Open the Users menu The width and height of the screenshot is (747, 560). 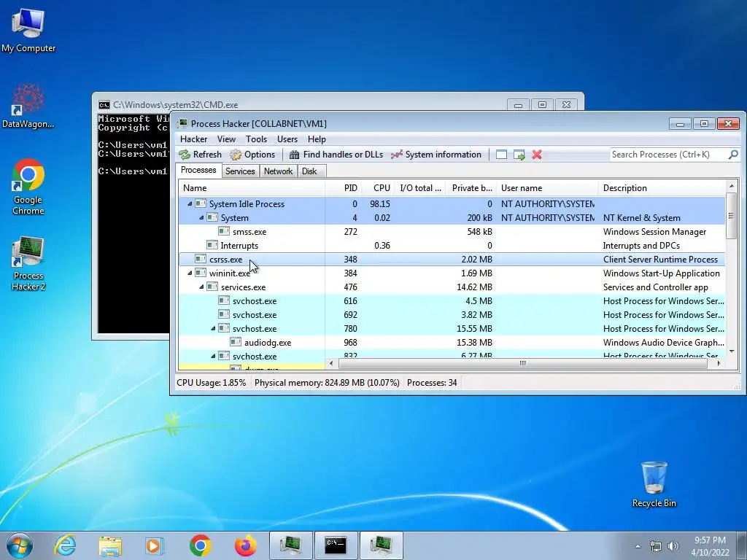(287, 139)
